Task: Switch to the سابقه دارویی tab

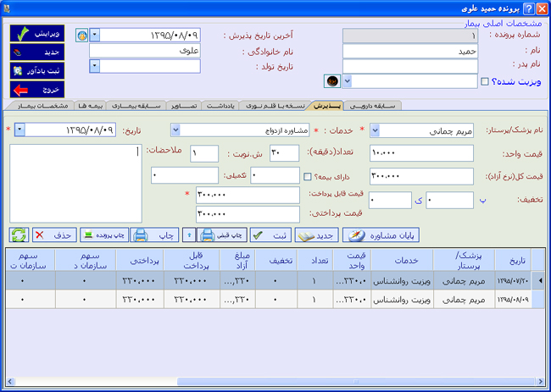Action: click(372, 106)
